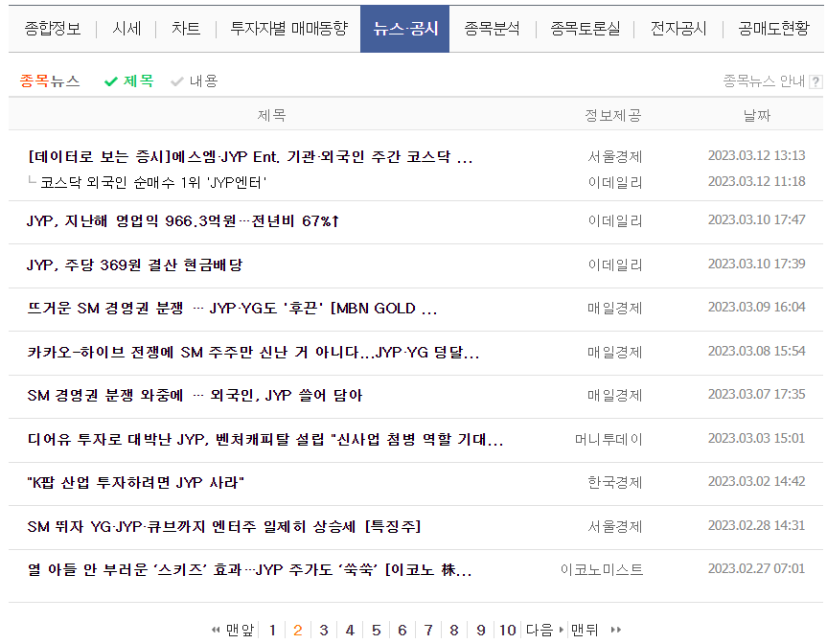Go to pagination page 6
The width and height of the screenshot is (827, 644).
[x=402, y=630]
